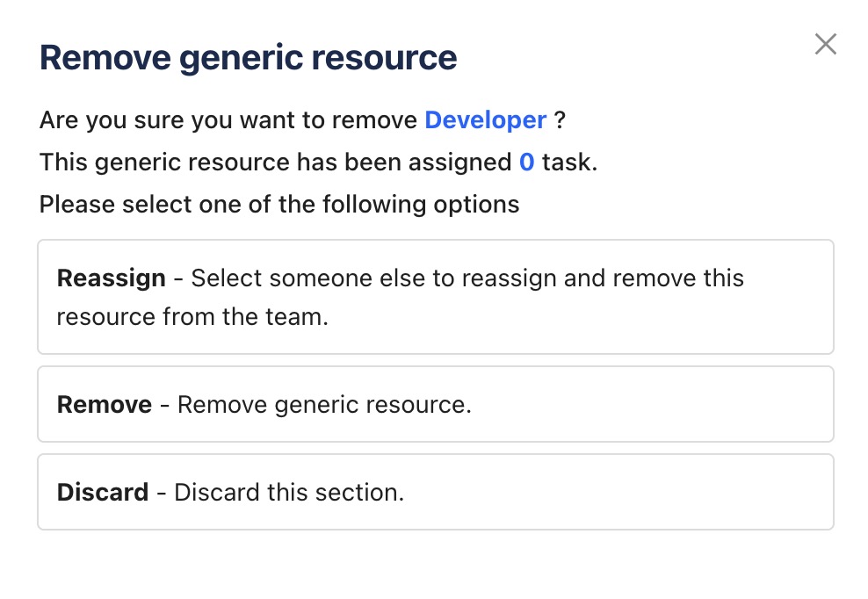Click the bold Reassign label
This screenshot has height=599, width=868.
pos(111,278)
